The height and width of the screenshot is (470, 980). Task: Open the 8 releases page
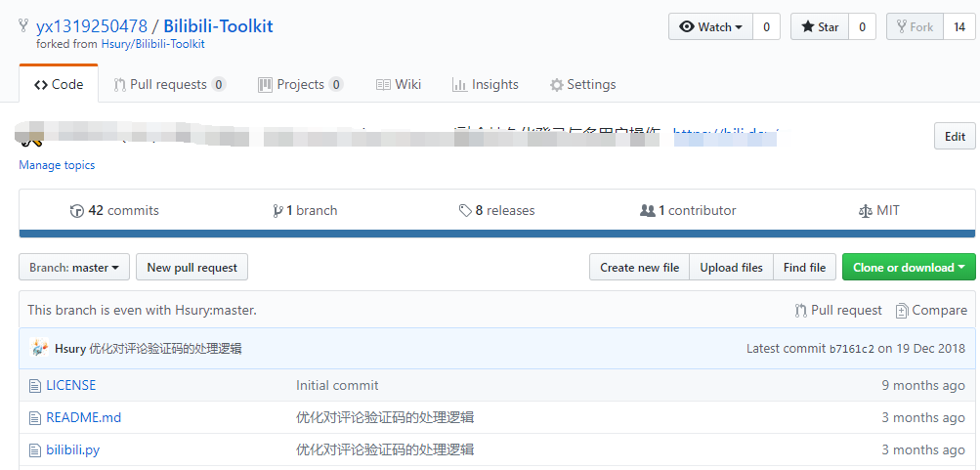[497, 211]
